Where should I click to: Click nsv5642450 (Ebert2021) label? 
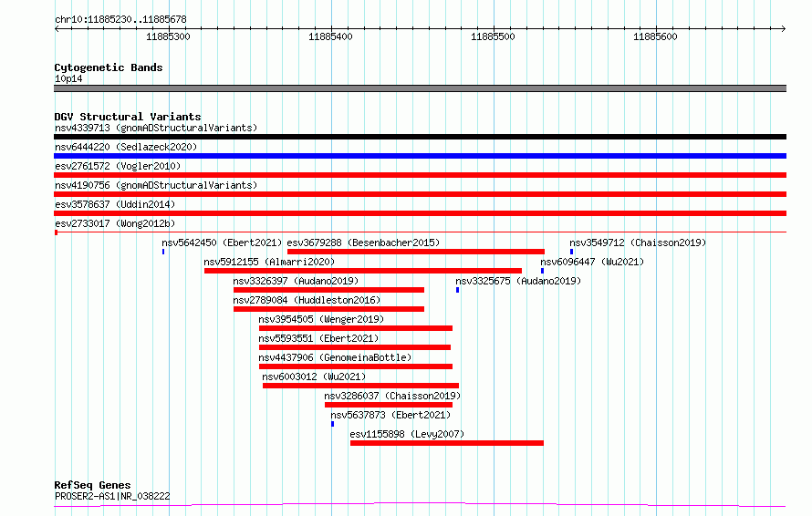[x=222, y=243]
